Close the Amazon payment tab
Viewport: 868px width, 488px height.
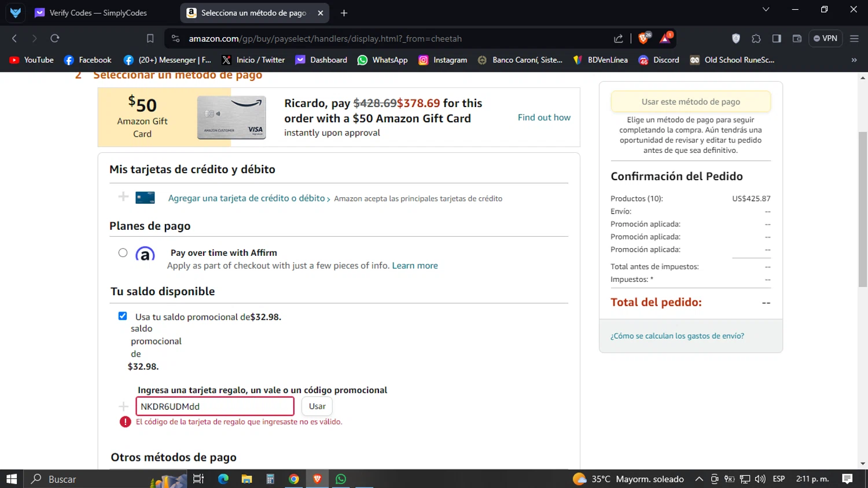coord(321,13)
